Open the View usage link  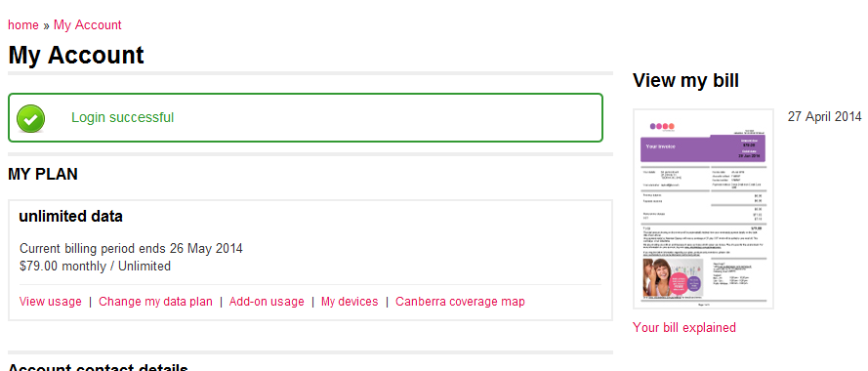click(x=51, y=302)
